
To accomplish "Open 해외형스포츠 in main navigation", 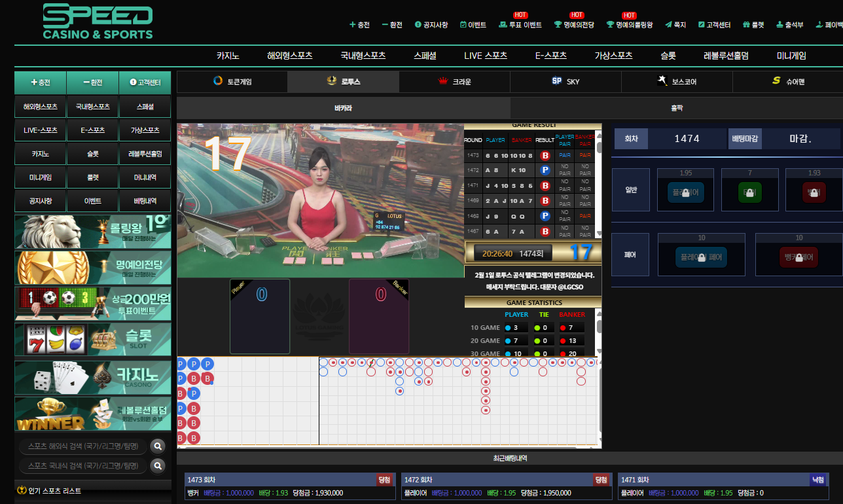I will tap(290, 56).
